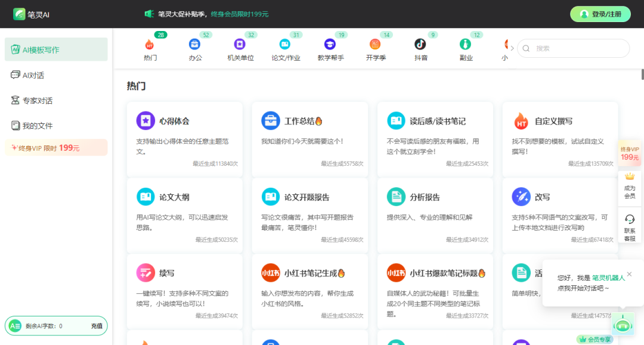Screen dimensions: 644x345
Task: Click the remaining AI words counter icon
Action: click(x=15, y=326)
